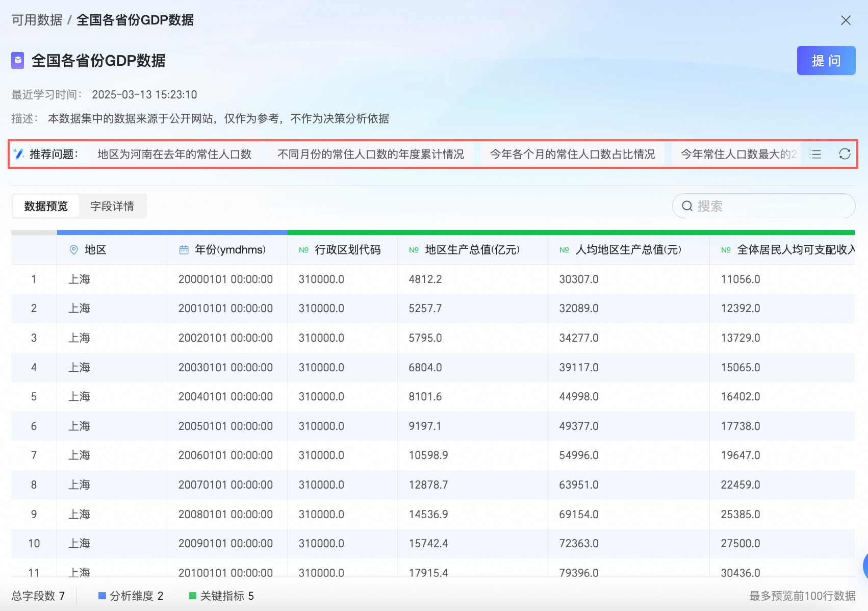Select the 数据预览 tab
The image size is (868, 611).
pyautogui.click(x=46, y=206)
